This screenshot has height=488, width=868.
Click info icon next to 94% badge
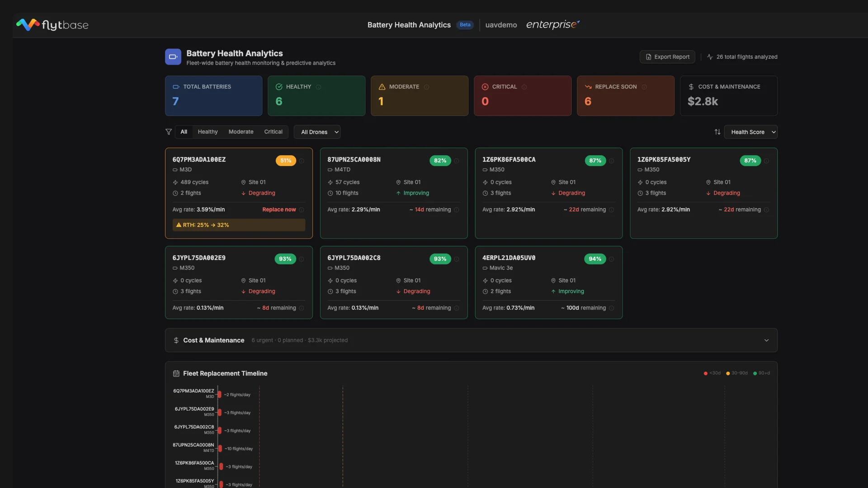coord(611,259)
